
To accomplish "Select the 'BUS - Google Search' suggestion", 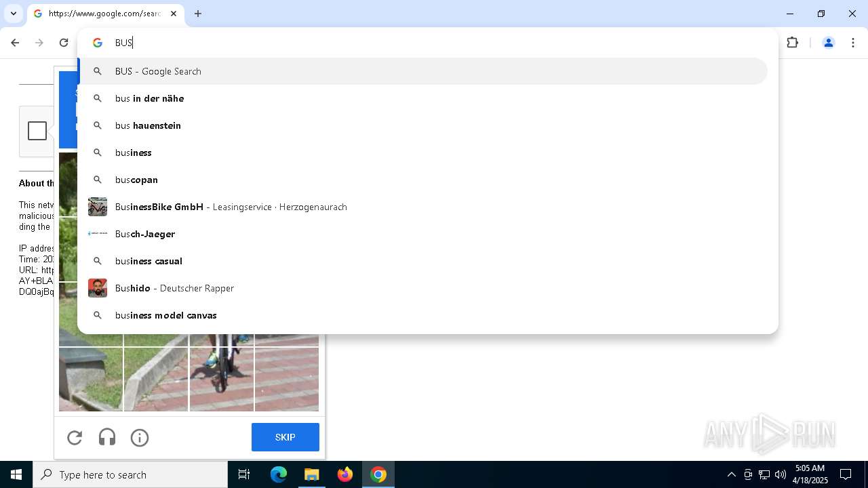I will (x=423, y=71).
